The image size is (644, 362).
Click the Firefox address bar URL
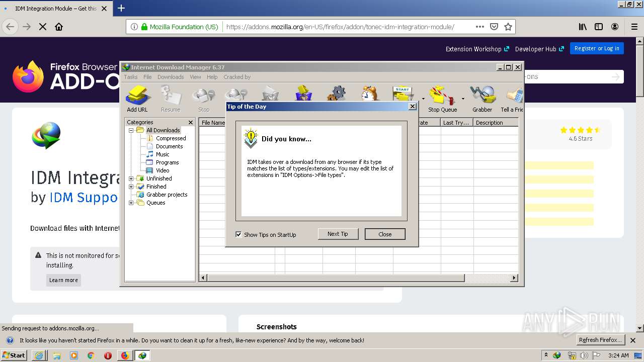tap(340, 27)
